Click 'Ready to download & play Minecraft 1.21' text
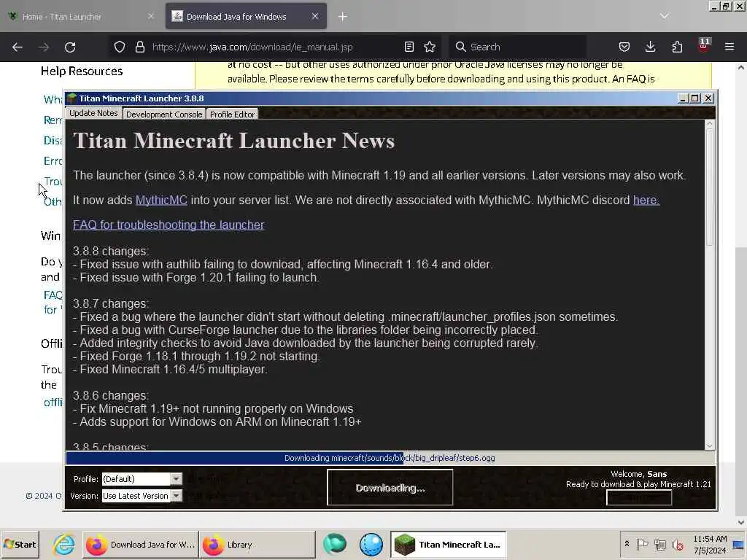This screenshot has width=747, height=560. [x=638, y=484]
